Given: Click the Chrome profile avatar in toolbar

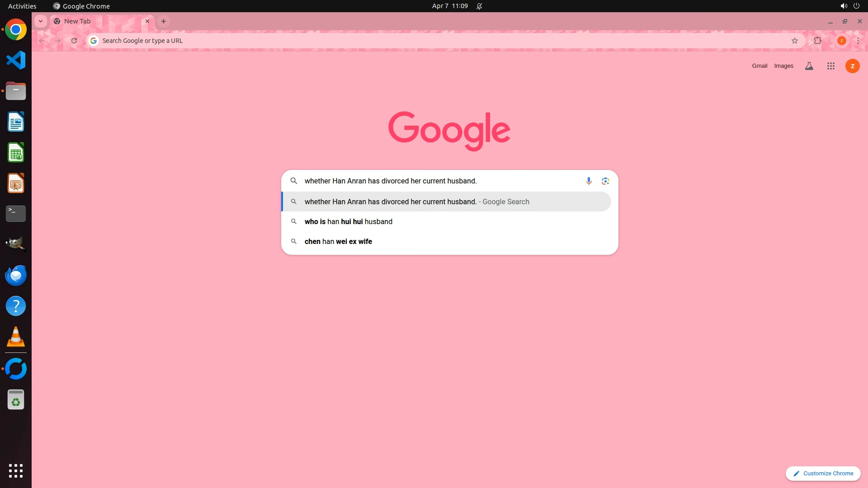Looking at the screenshot, I should 841,41.
